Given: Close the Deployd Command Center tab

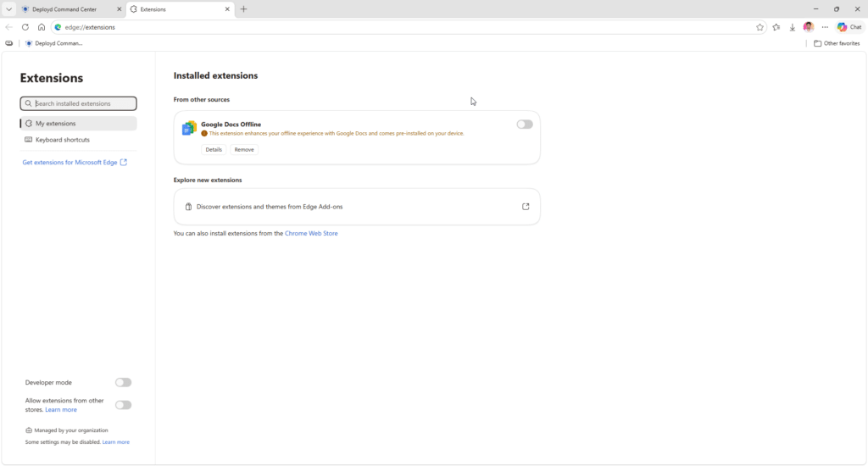Looking at the screenshot, I should (x=119, y=9).
